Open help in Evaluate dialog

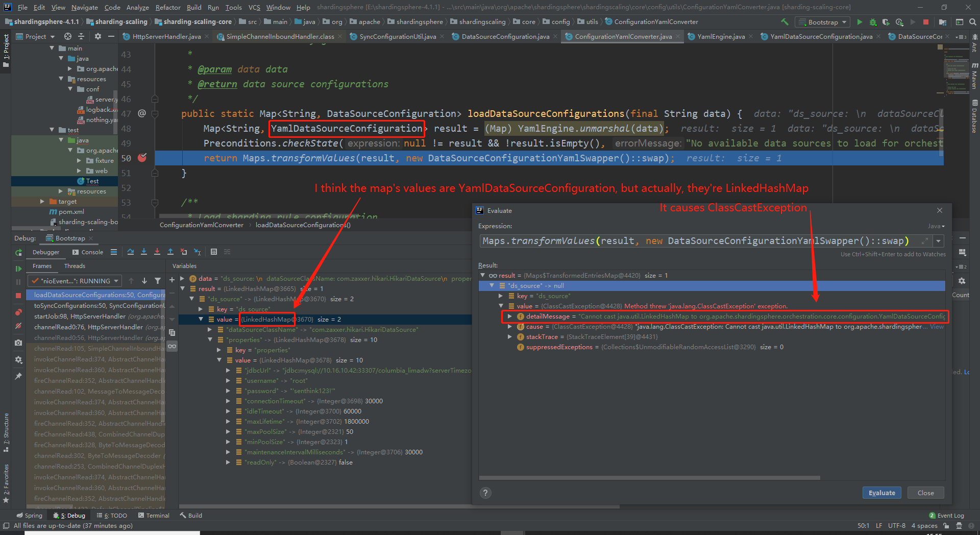(485, 493)
